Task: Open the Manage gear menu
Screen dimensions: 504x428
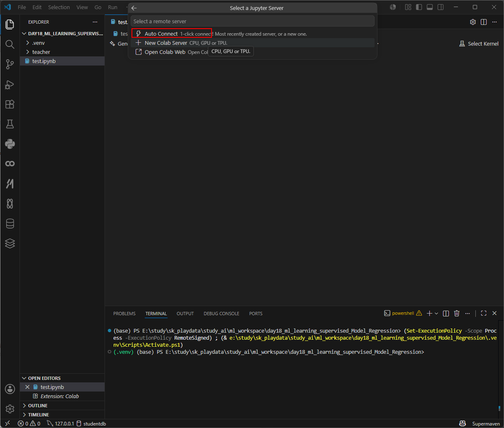Action: point(10,409)
